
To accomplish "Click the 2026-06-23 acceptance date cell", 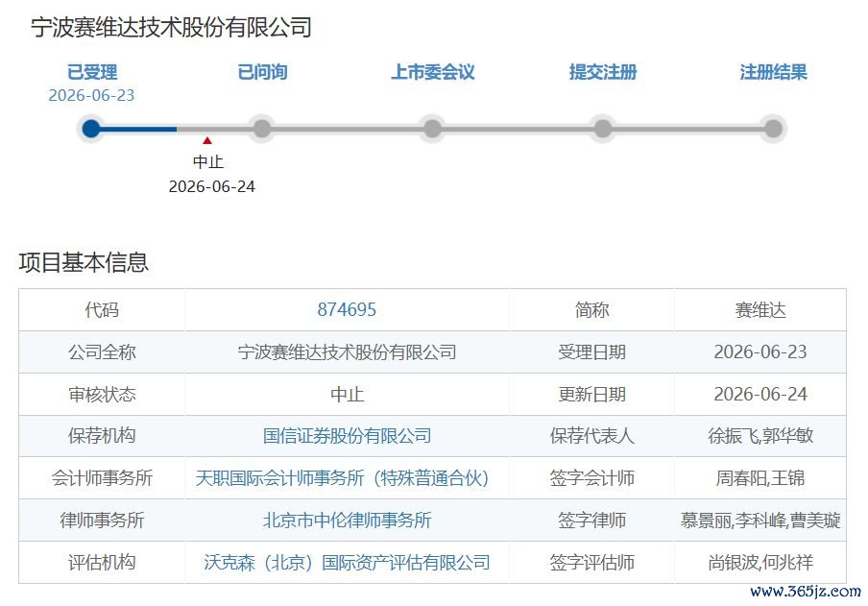I will pyautogui.click(x=760, y=351).
